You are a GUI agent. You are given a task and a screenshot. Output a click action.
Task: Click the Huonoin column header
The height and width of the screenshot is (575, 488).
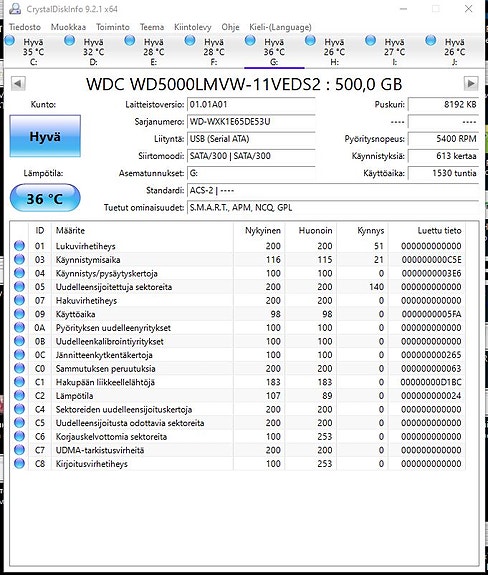click(x=311, y=230)
